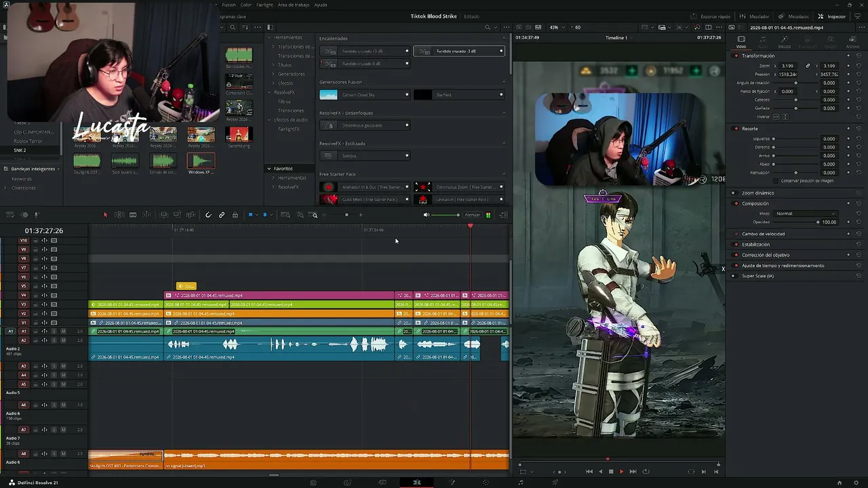Open the Fusion menu
This screenshot has height=488, width=868.
[x=229, y=5]
